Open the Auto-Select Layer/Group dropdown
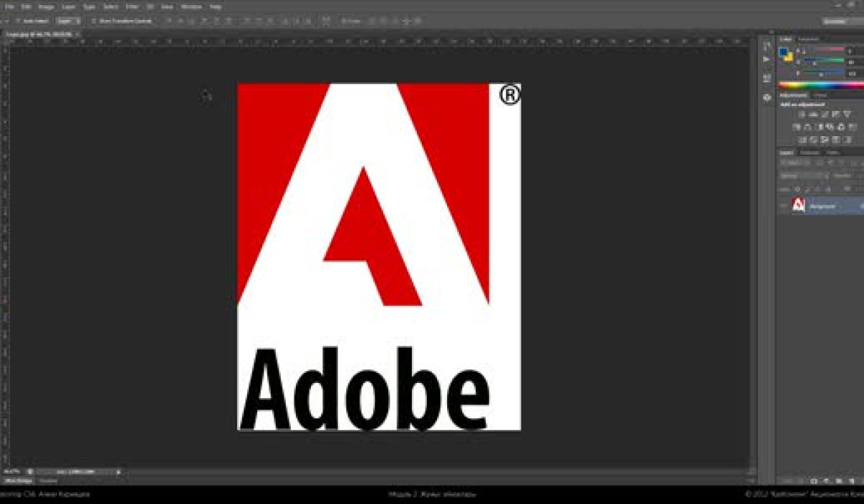The width and height of the screenshot is (864, 504). pyautogui.click(x=68, y=21)
